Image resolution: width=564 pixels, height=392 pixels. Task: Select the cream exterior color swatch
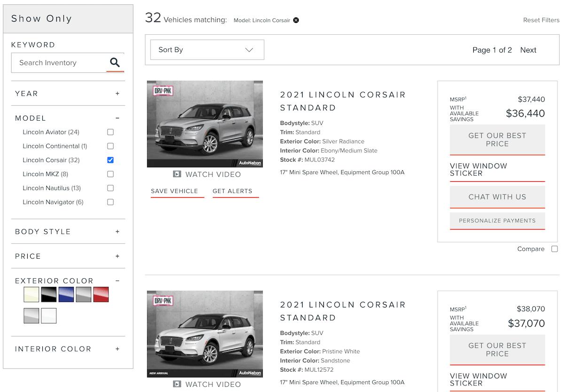pos(31,294)
